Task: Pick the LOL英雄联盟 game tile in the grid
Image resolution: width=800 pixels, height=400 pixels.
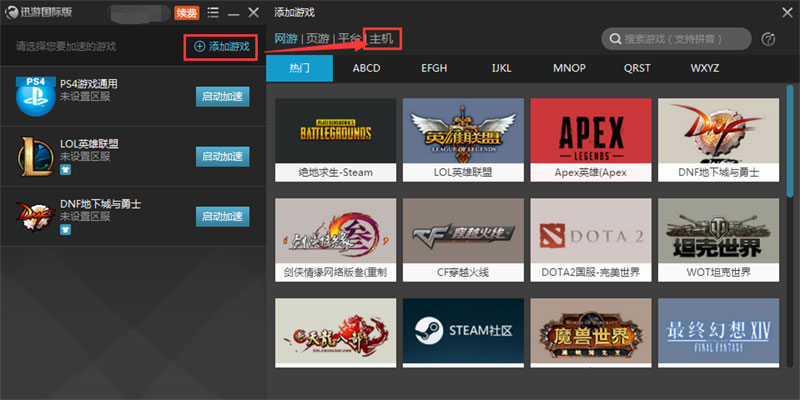Action: (x=463, y=140)
